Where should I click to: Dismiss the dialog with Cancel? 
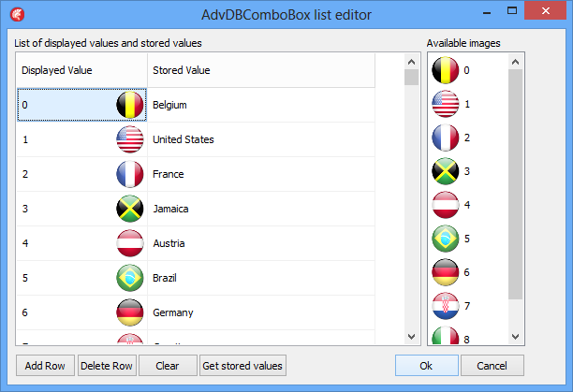click(492, 366)
